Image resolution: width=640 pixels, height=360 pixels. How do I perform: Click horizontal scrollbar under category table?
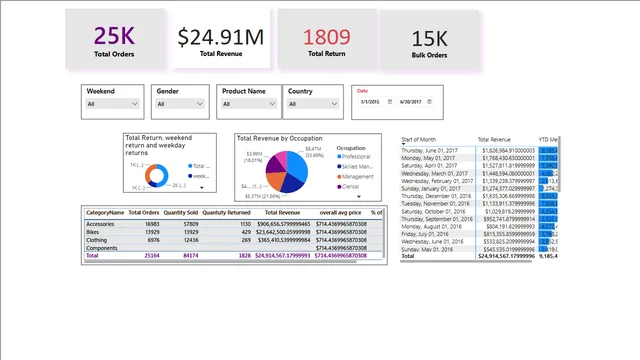click(220, 261)
